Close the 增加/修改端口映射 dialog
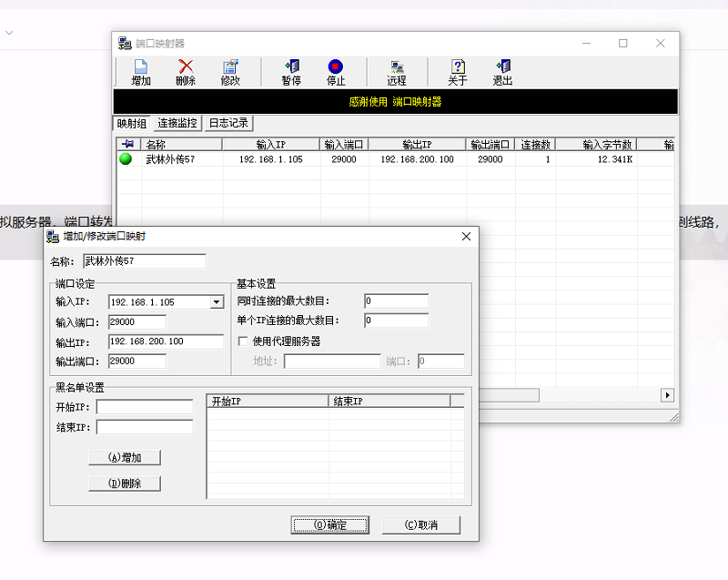The height and width of the screenshot is (580, 728). 466,237
